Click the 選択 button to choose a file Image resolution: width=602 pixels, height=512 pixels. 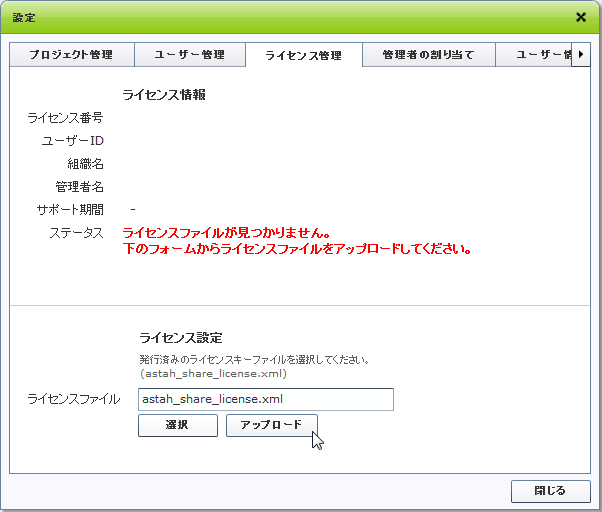[x=178, y=425]
